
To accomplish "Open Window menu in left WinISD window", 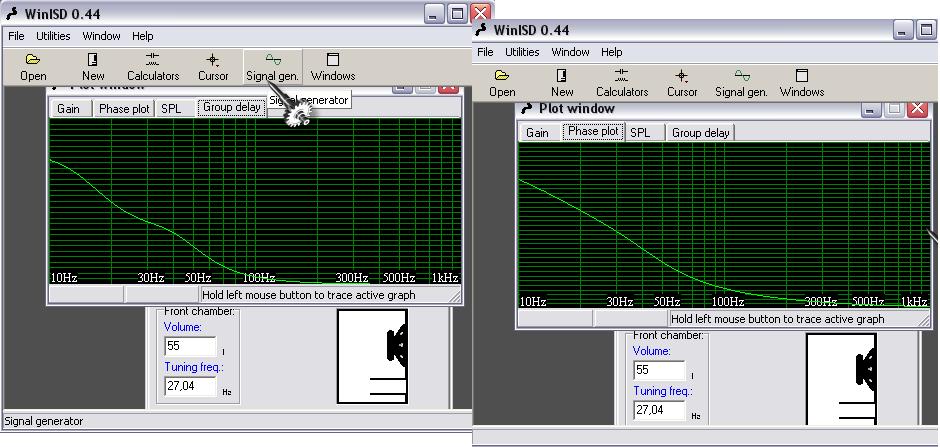I will tap(101, 36).
